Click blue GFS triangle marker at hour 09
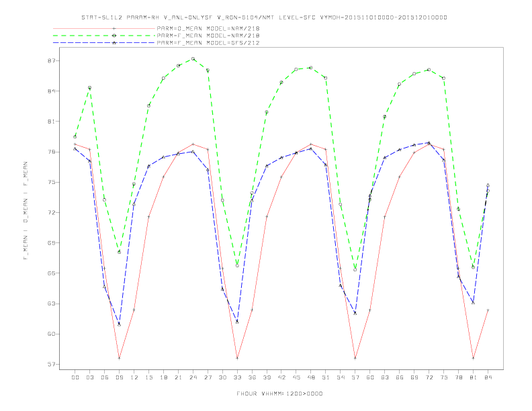This screenshot has width=532, height=411. click(x=119, y=324)
